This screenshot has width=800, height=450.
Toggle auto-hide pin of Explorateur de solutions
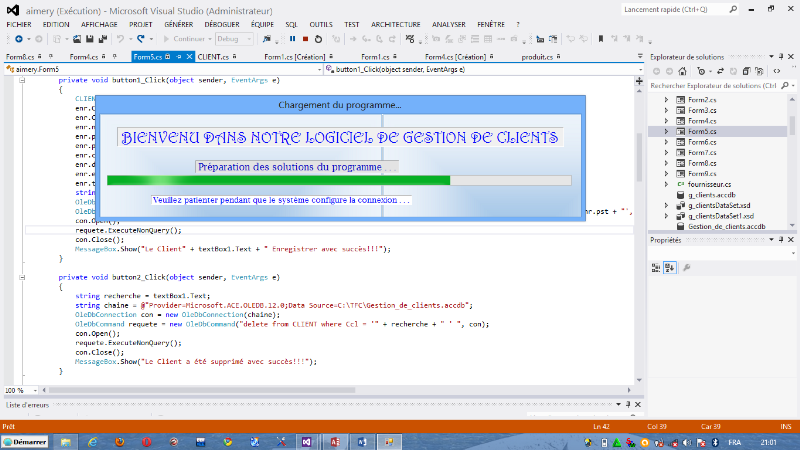779,57
